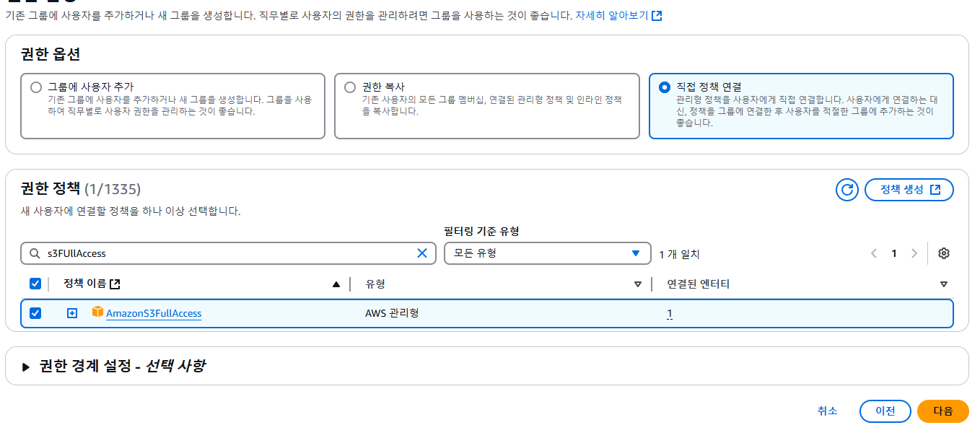980x438 pixels.
Task: Clear the search text with X icon
Action: click(422, 253)
